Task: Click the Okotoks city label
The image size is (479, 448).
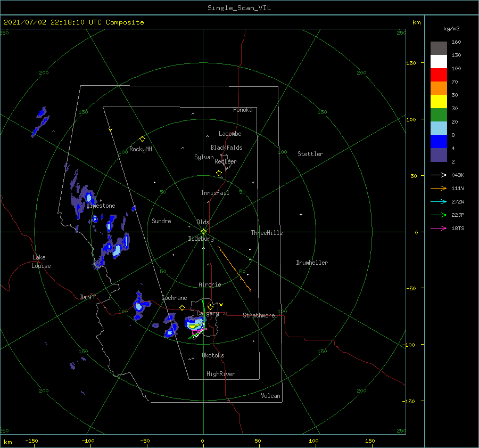Action: [213, 355]
